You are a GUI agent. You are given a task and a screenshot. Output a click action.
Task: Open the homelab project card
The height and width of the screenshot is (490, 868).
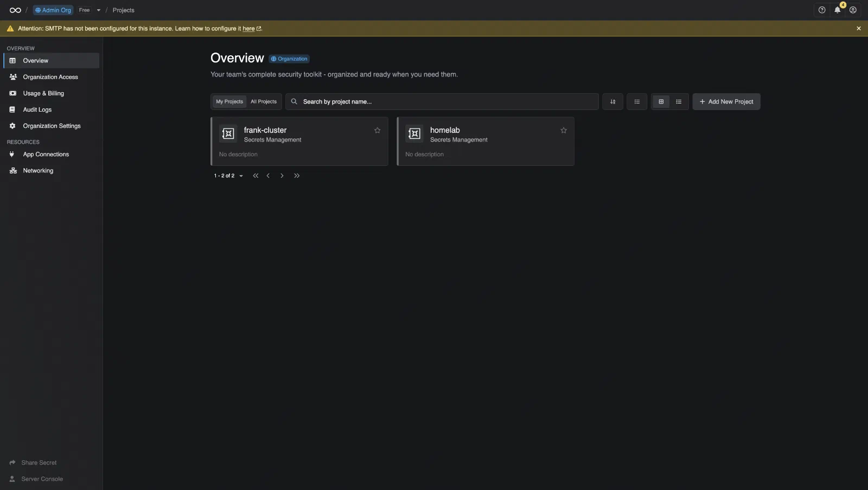click(486, 141)
